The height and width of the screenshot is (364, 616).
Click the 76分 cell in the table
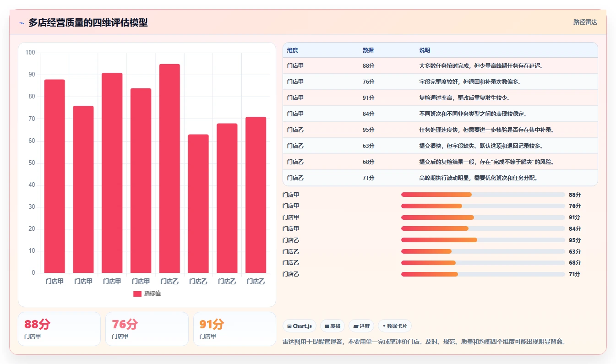[x=368, y=82]
